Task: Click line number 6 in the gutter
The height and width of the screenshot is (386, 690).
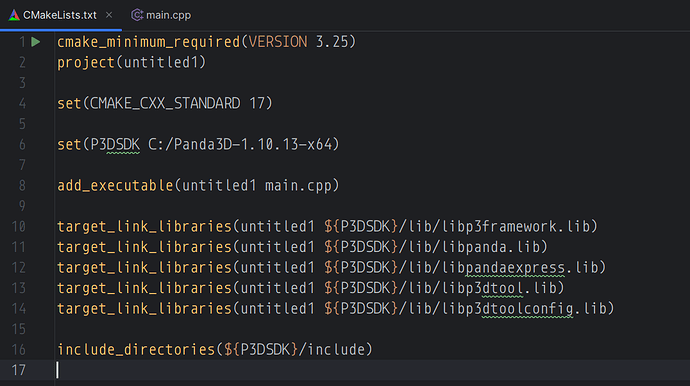Action: point(22,144)
